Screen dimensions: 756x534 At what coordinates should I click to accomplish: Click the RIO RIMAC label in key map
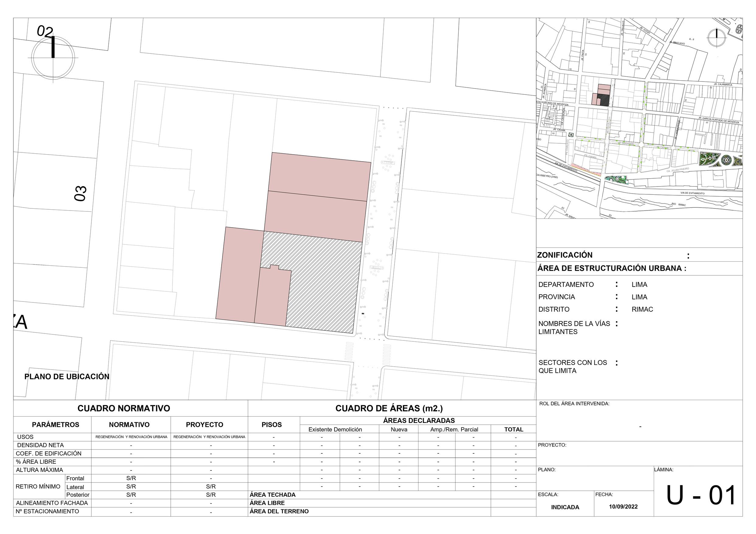pos(679,204)
